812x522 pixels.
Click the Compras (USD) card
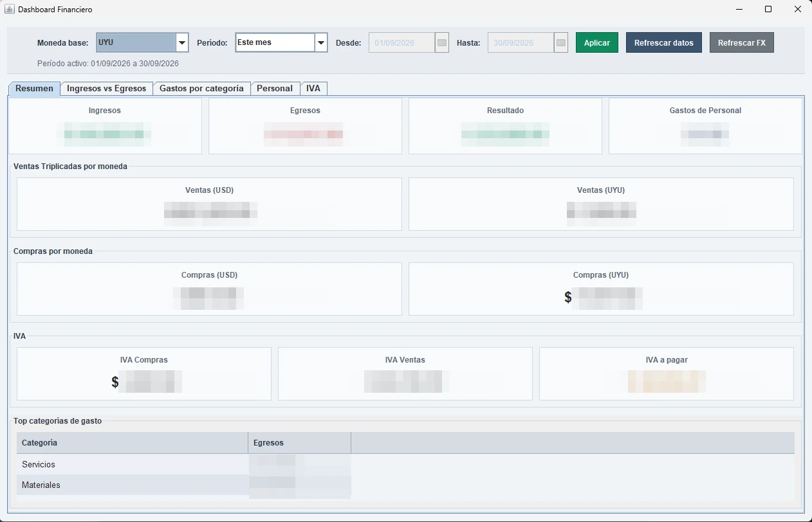pyautogui.click(x=209, y=289)
